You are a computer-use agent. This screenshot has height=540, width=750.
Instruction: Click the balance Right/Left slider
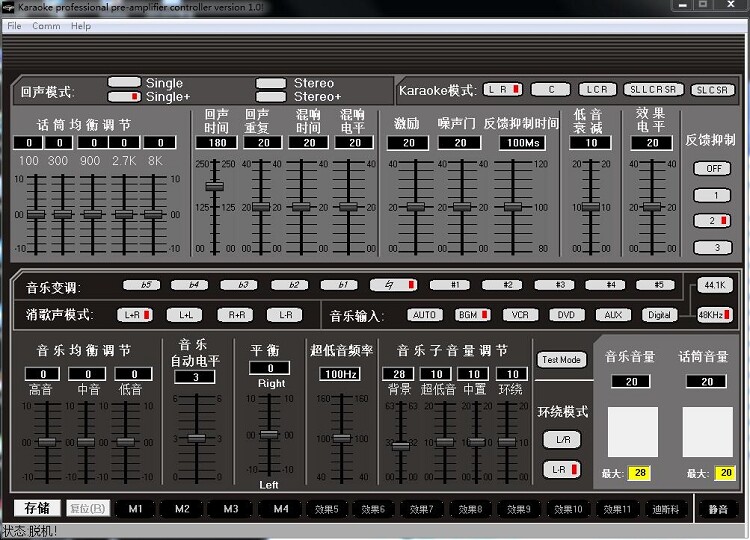click(x=269, y=434)
